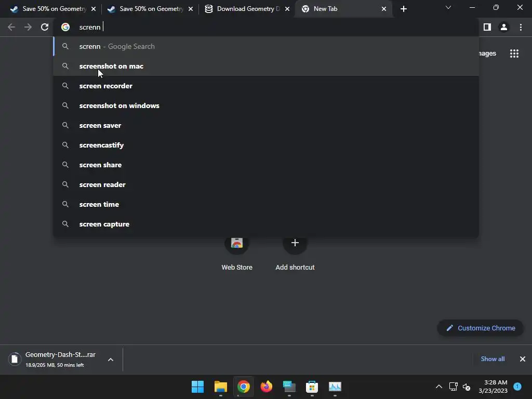Choose 'screenshot on windows' suggestion
532x399 pixels.
click(x=266, y=105)
